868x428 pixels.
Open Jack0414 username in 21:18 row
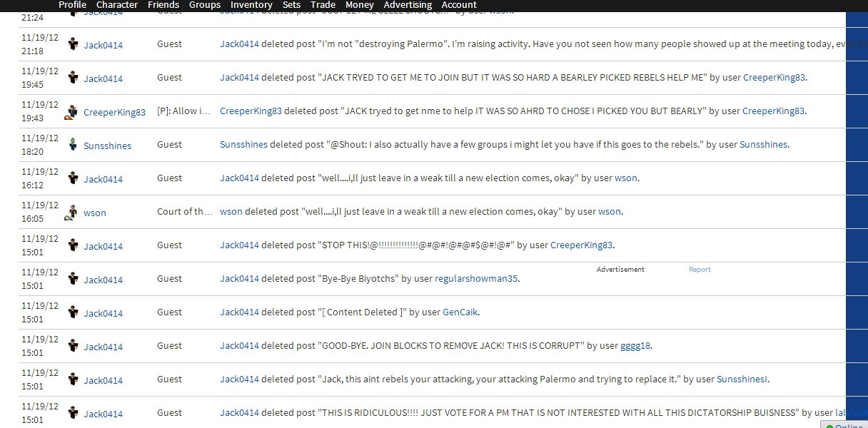tap(103, 45)
